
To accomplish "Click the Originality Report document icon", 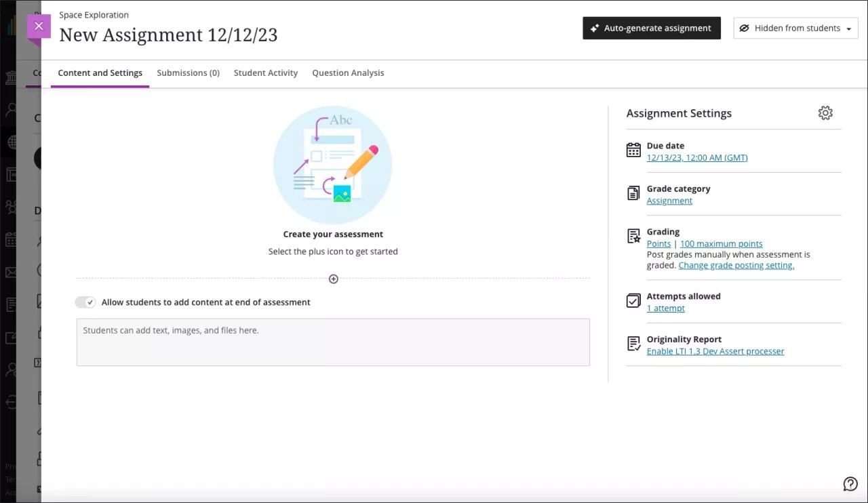I will [633, 344].
